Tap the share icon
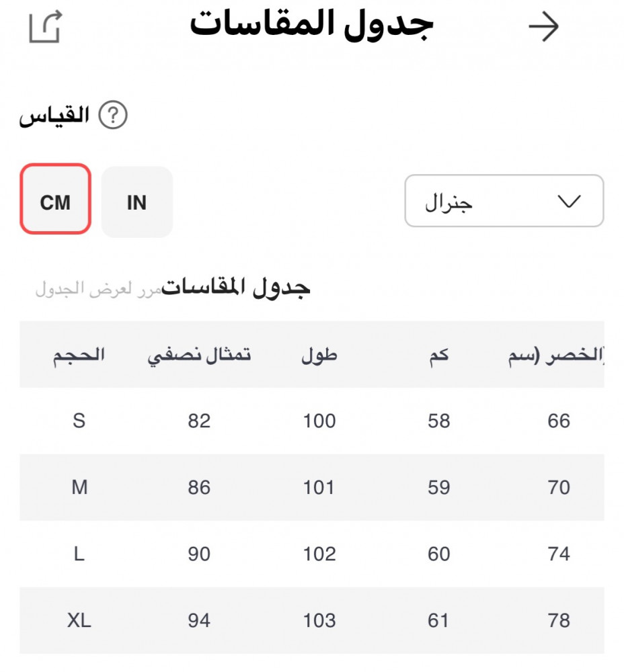The image size is (624, 672). [x=46, y=27]
